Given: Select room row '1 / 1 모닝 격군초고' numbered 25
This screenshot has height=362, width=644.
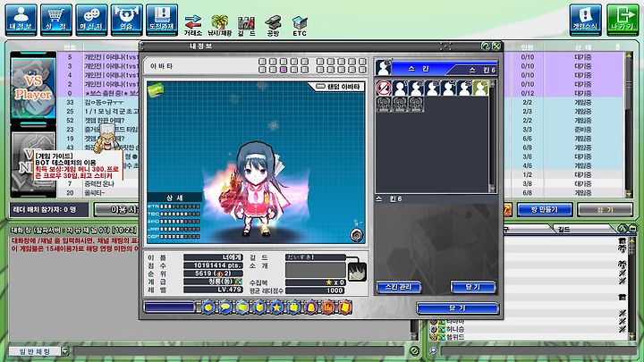Looking at the screenshot, I should [99, 111].
